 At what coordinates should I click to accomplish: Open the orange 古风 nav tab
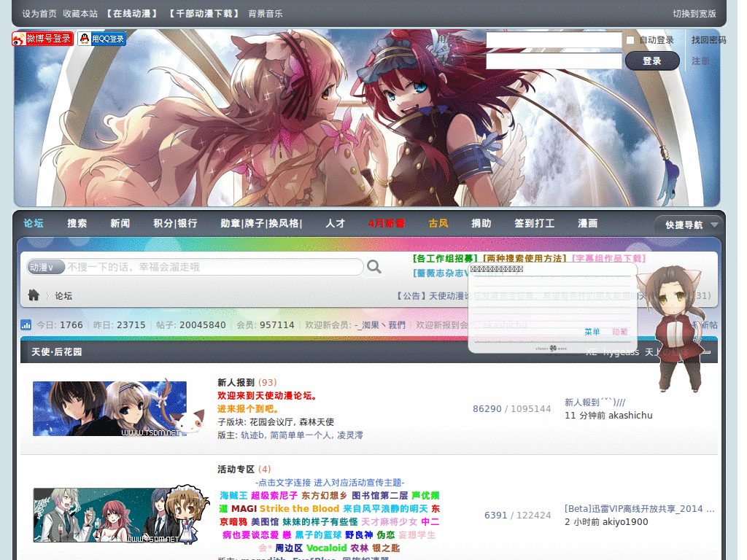438,223
